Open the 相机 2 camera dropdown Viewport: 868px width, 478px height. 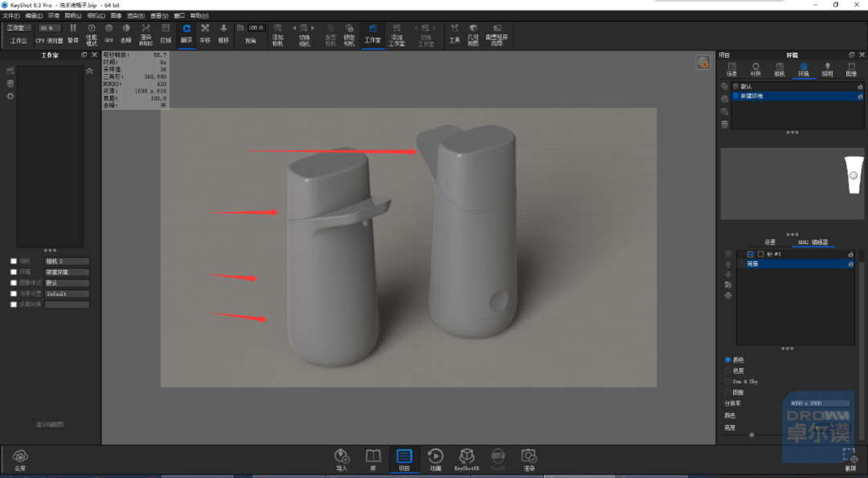point(67,261)
